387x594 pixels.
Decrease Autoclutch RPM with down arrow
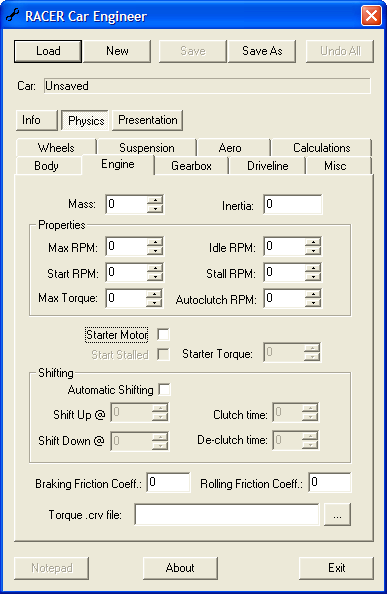pos(313,302)
